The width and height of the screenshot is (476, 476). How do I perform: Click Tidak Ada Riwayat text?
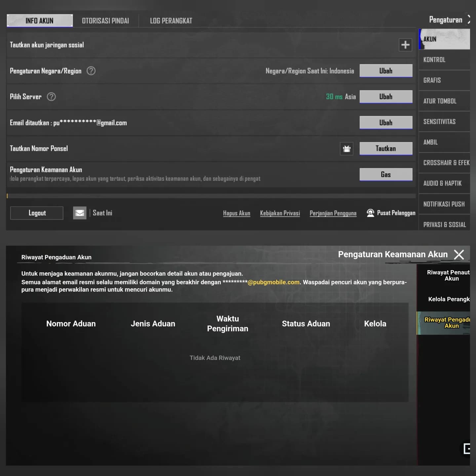click(x=215, y=358)
